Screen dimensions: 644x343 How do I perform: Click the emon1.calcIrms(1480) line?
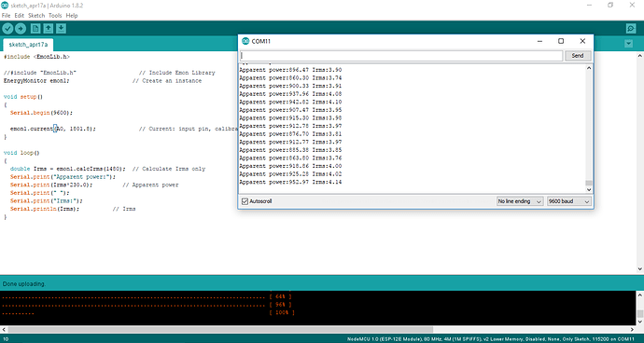click(x=68, y=169)
